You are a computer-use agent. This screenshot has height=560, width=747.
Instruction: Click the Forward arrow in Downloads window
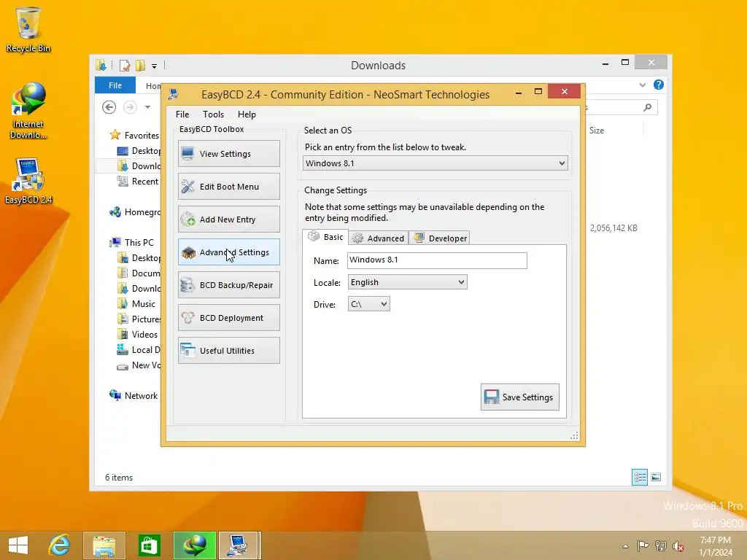click(130, 108)
